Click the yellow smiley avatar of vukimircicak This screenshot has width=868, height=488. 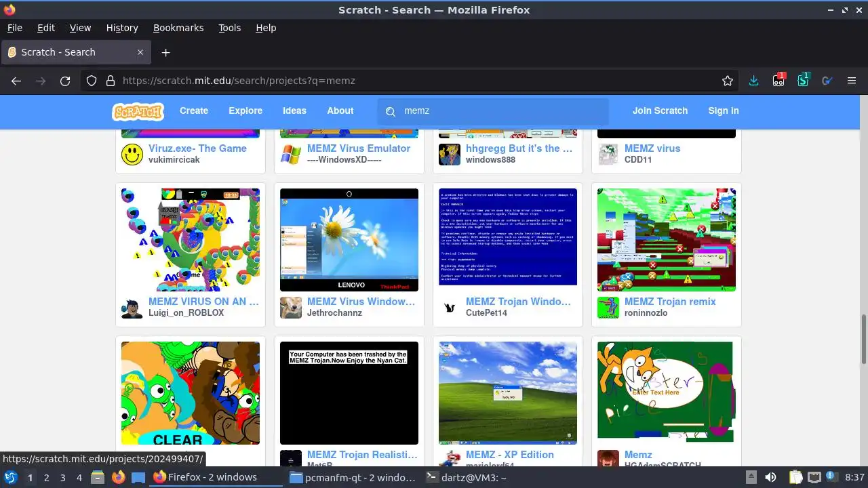point(132,154)
